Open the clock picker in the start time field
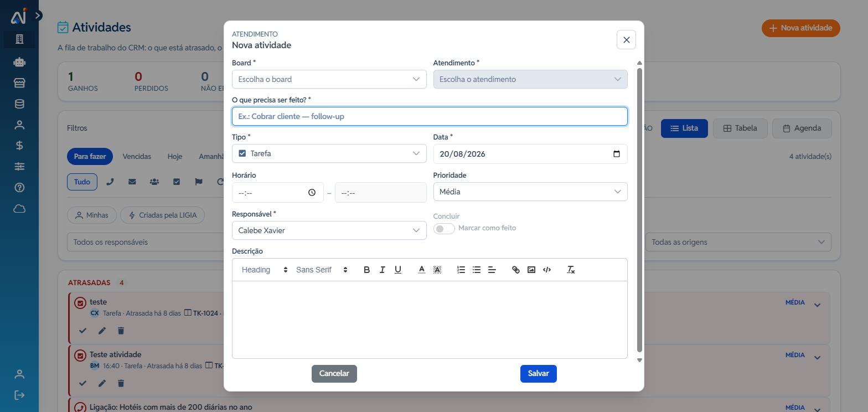 click(312, 193)
